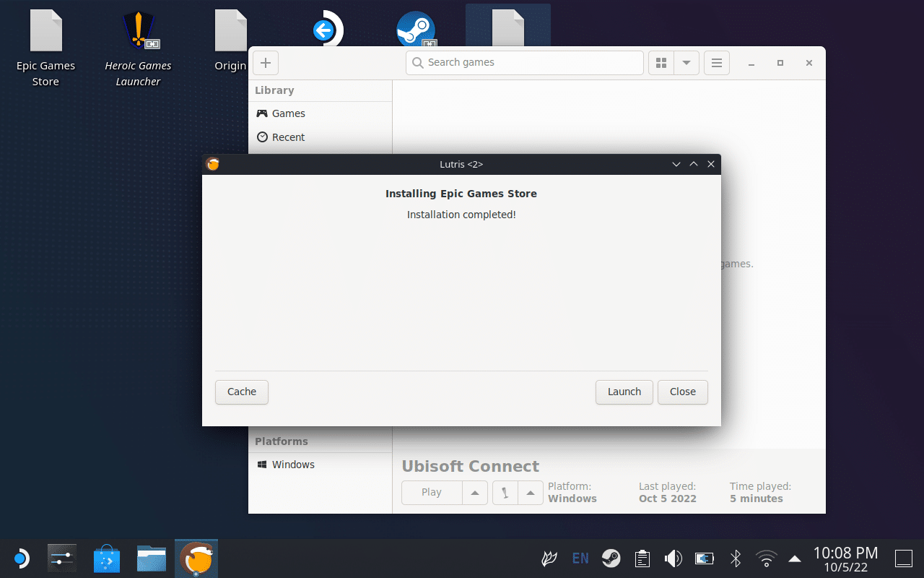The height and width of the screenshot is (578, 924).
Task: Click the Wine glass runner icon
Action: tap(505, 493)
